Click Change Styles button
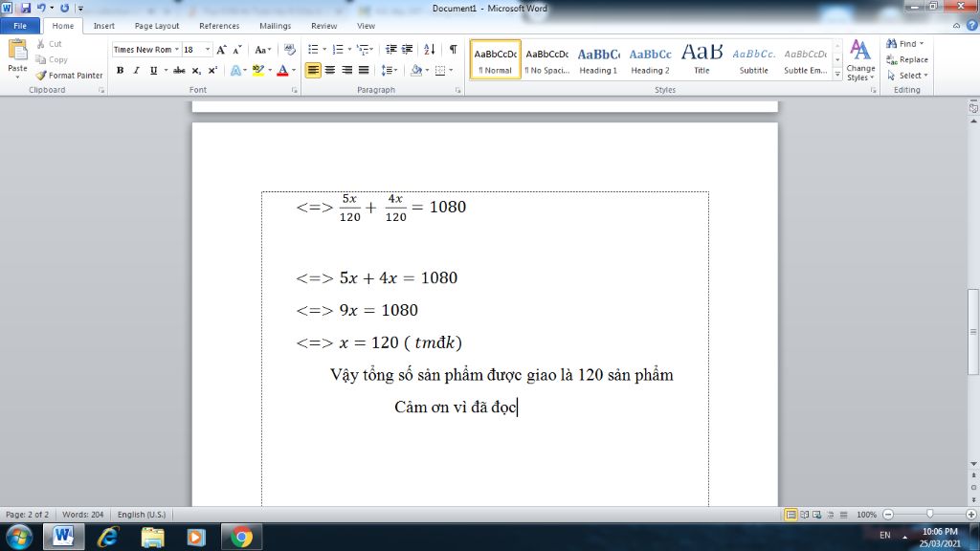This screenshot has height=551, width=980. tap(860, 60)
